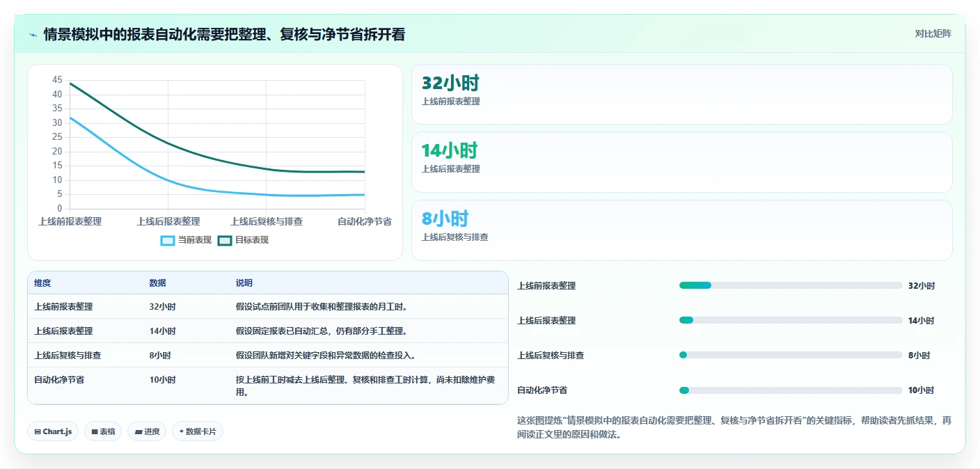Click the summary paragraph starting 这张图提炼
Screen dimensions: 980x469
pyautogui.click(x=734, y=427)
